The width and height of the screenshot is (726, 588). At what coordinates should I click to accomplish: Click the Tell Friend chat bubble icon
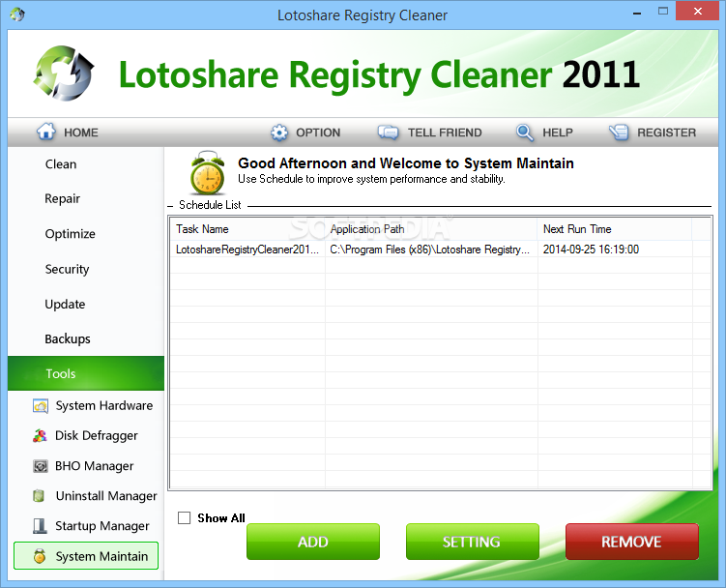point(388,132)
